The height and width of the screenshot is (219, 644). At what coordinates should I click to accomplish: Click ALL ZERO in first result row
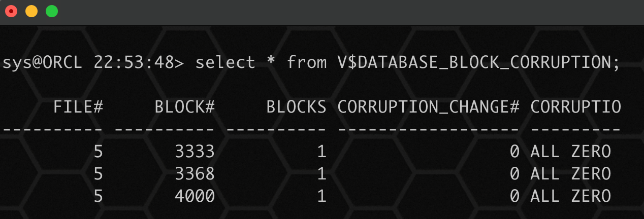point(571,152)
